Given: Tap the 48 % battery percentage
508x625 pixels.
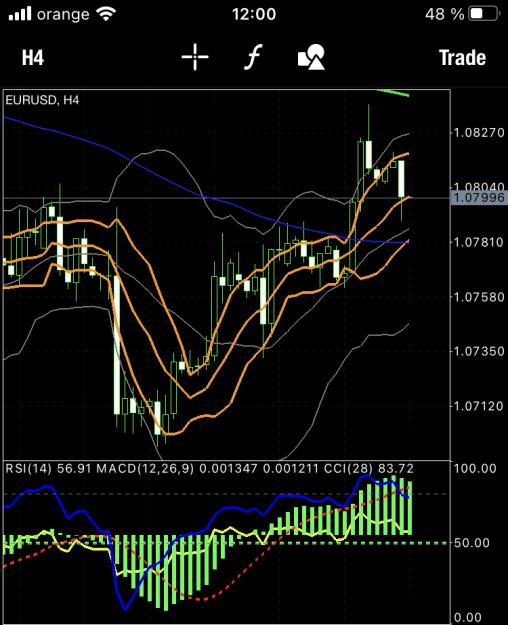Looking at the screenshot, I should pyautogui.click(x=445, y=15).
